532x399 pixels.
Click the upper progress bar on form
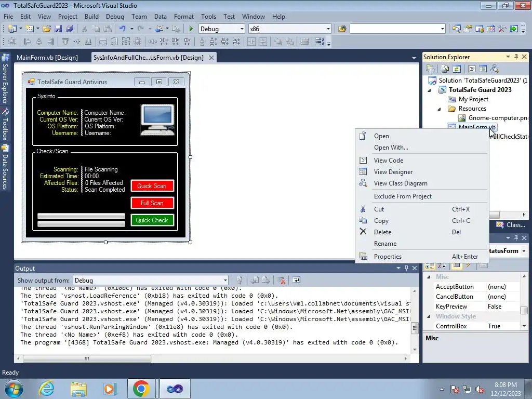pos(81,216)
